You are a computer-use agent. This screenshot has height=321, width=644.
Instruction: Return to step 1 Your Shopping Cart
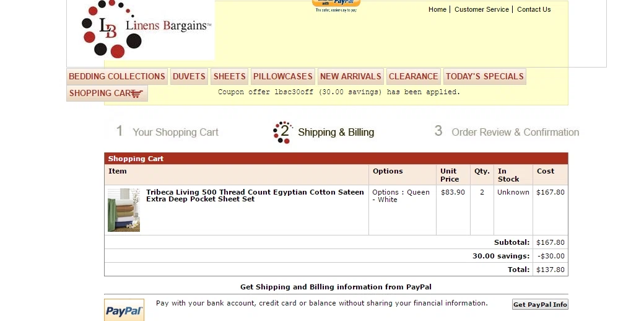click(167, 132)
